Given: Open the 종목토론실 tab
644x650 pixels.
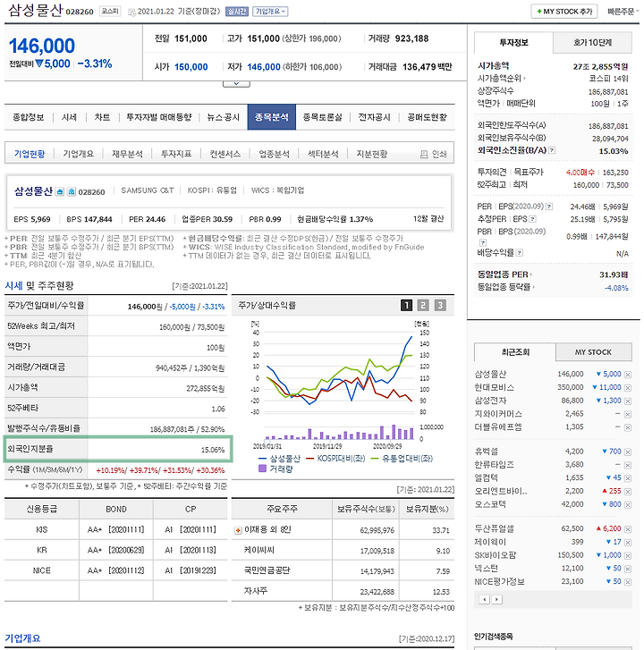Looking at the screenshot, I should (323, 117).
